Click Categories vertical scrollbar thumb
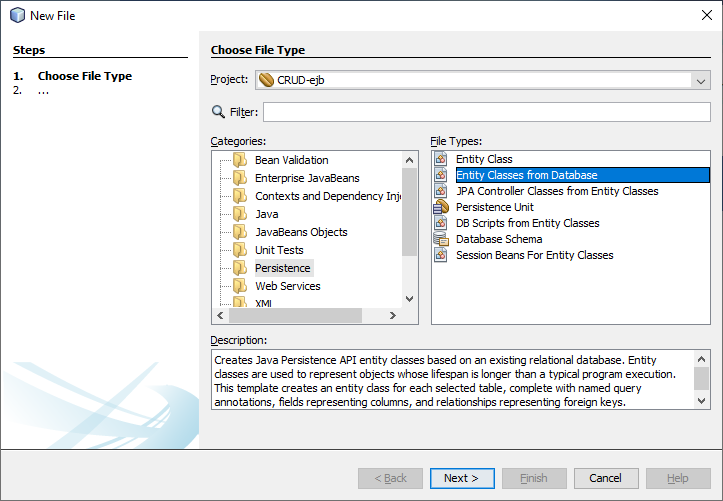The image size is (723, 501). (409, 212)
